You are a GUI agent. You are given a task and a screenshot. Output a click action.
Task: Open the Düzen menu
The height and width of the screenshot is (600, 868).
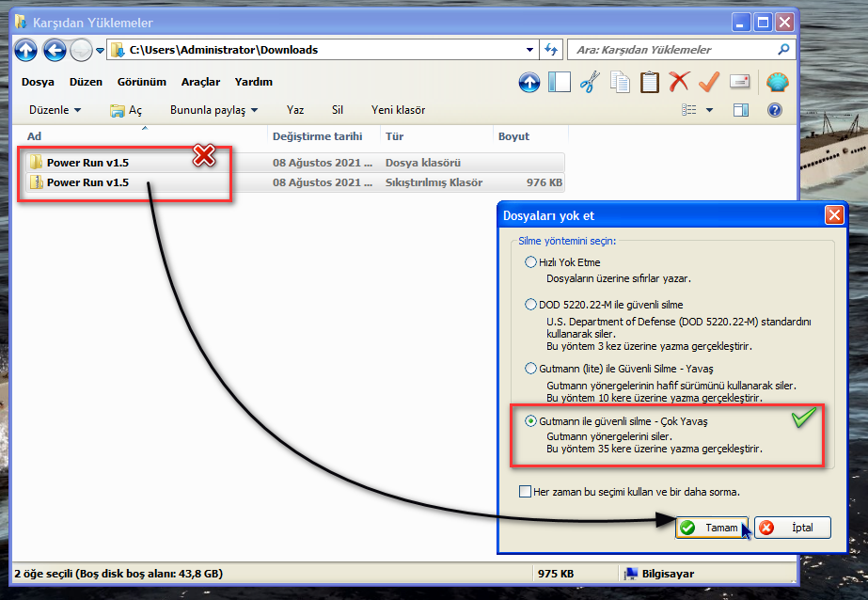point(86,82)
